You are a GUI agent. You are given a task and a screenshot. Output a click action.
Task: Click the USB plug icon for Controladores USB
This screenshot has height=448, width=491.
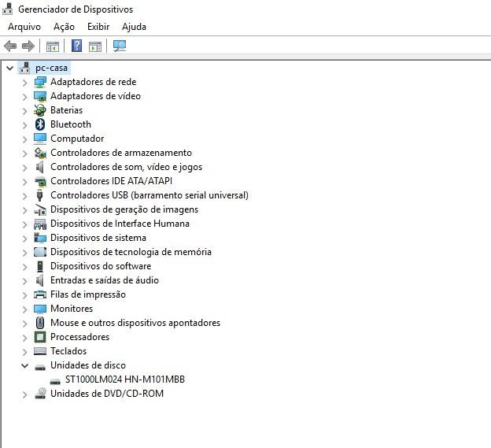coord(39,195)
